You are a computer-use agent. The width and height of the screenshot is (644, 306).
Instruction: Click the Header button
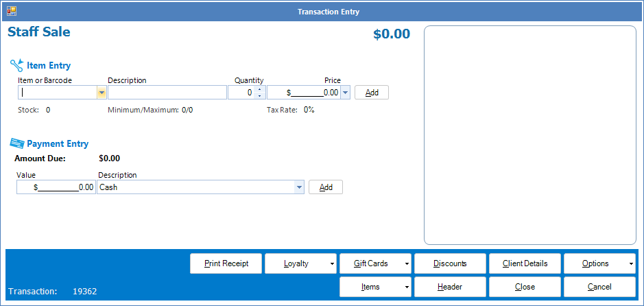(450, 287)
